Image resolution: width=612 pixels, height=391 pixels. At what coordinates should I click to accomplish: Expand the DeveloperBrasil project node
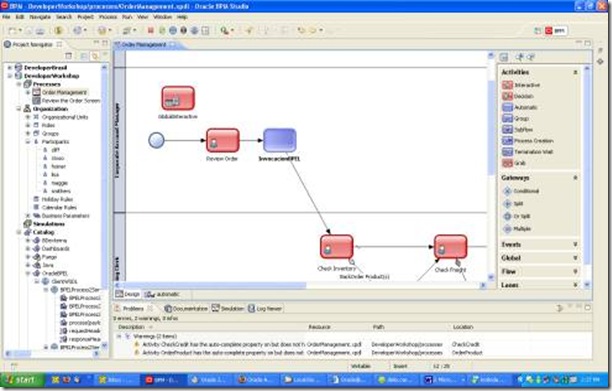10,68
